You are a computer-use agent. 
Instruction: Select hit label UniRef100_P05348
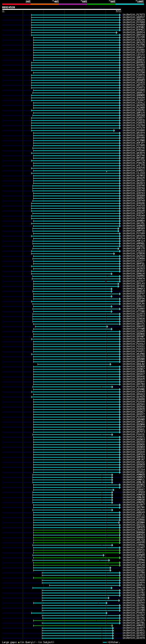[134, 562]
